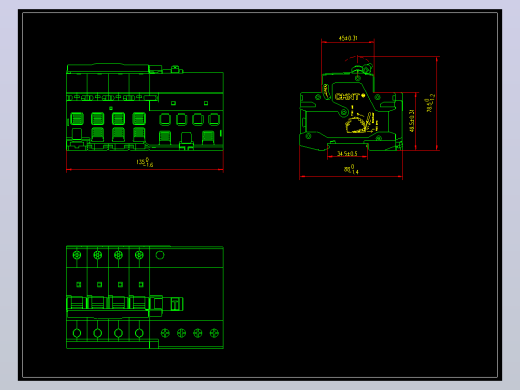This screenshot has width=520, height=390.
Task: Select the 45±0.31 dimension text
Action: pyautogui.click(x=348, y=38)
